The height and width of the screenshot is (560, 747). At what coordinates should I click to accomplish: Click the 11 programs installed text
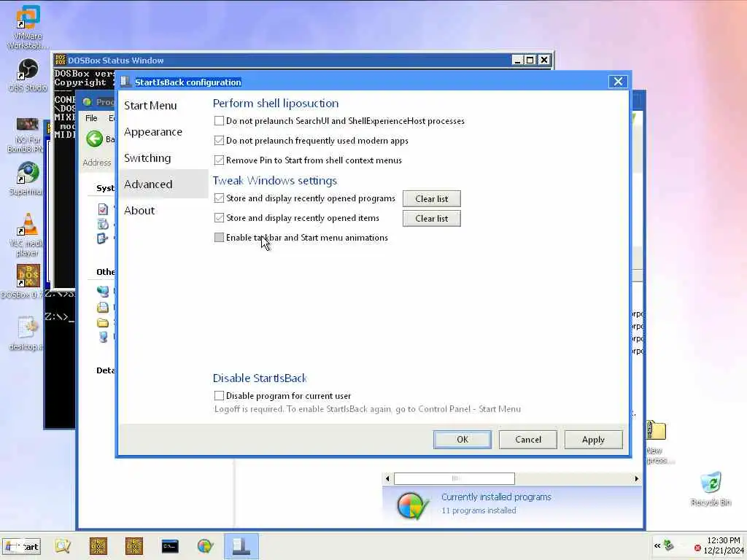(479, 510)
